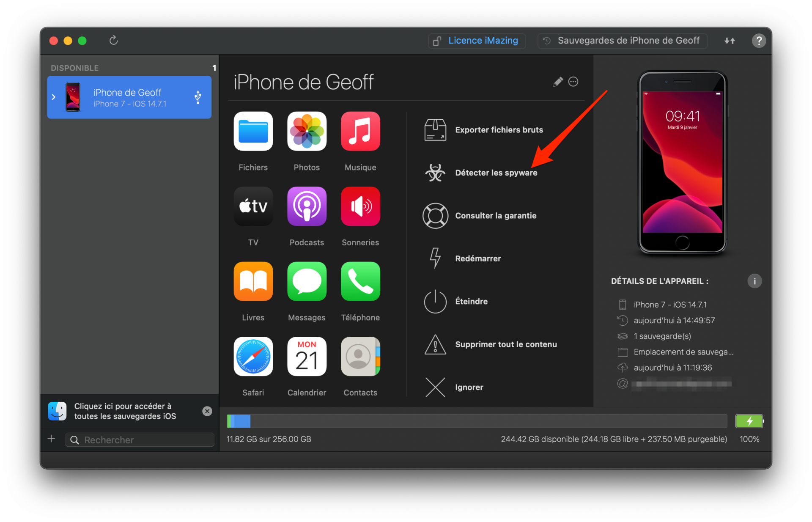Click the plus add button
Image resolution: width=812 pixels, height=522 pixels.
coord(52,439)
